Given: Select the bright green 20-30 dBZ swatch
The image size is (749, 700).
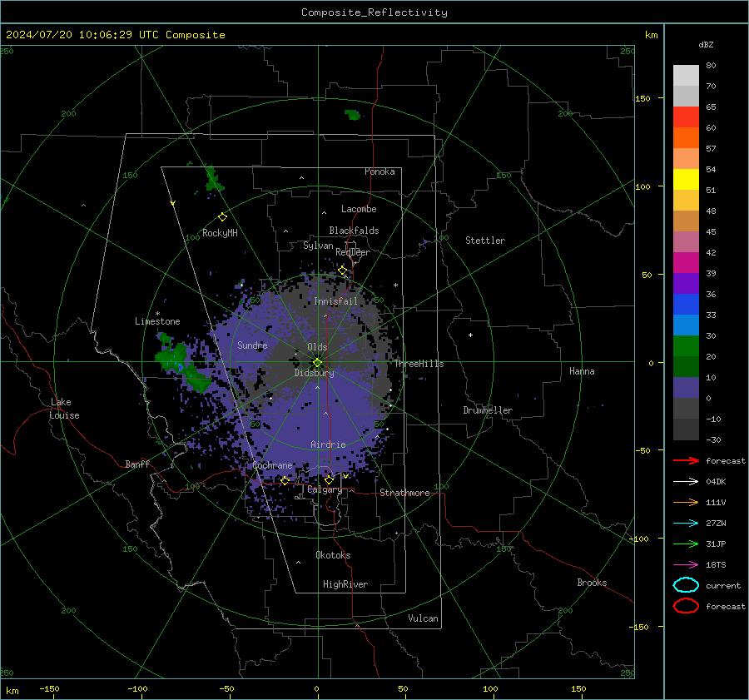Looking at the screenshot, I should (x=686, y=346).
